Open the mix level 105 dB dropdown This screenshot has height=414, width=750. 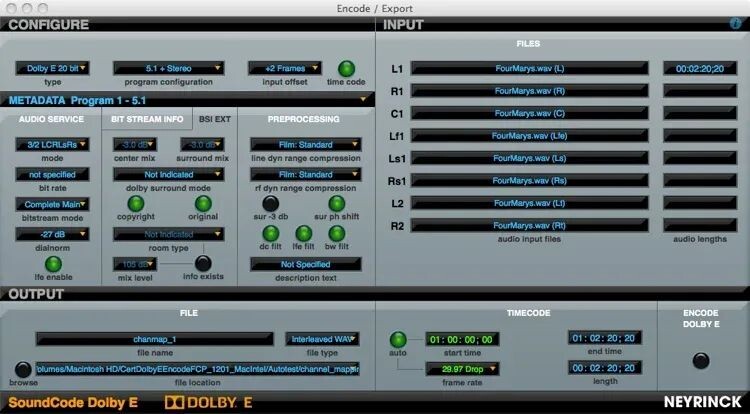[x=135, y=264]
